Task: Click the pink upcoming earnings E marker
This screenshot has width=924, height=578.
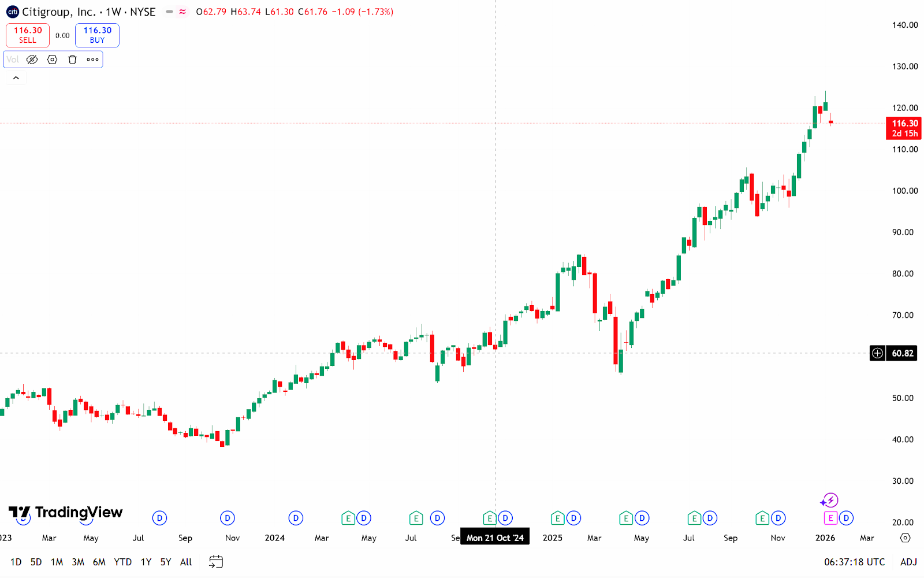Action: pyautogui.click(x=830, y=518)
